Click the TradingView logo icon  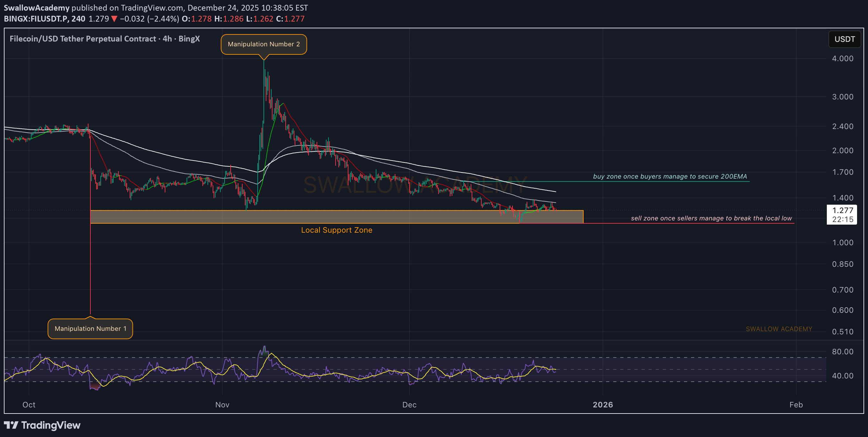coord(11,425)
